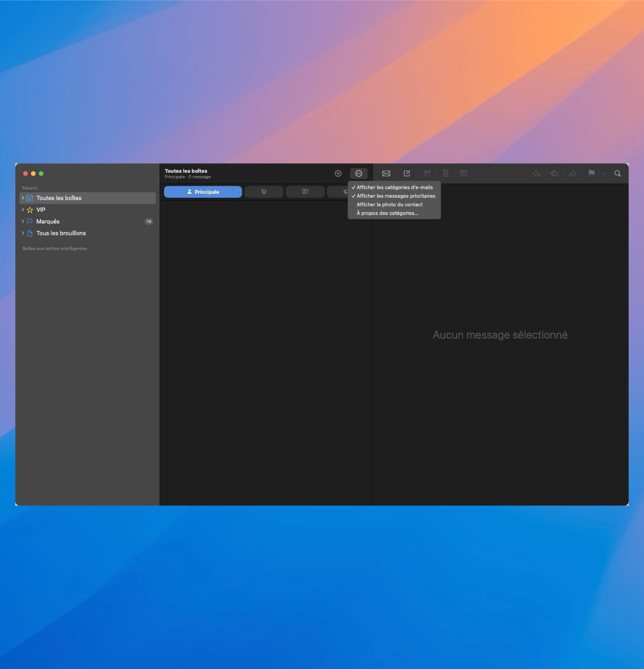Viewport: 644px width, 669px height.
Task: Choose 'À propos des catégories…' menu item
Action: (x=387, y=213)
